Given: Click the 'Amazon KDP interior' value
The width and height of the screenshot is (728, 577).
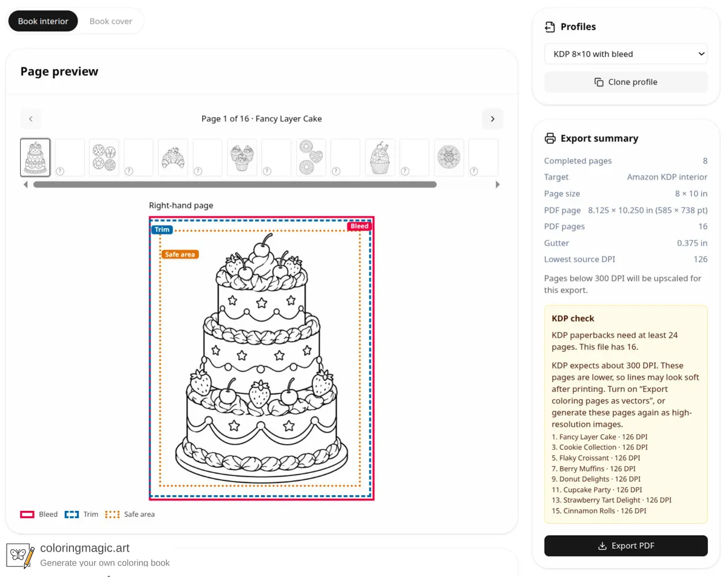Looking at the screenshot, I should (x=667, y=177).
